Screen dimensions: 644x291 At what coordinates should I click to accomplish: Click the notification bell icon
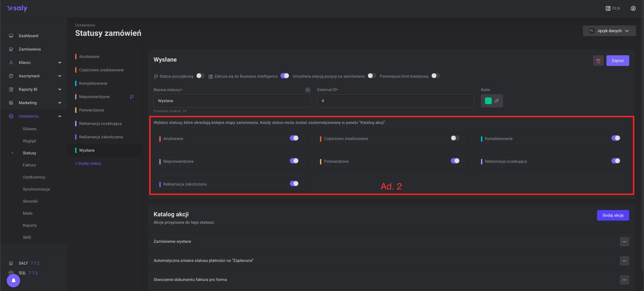point(13,280)
